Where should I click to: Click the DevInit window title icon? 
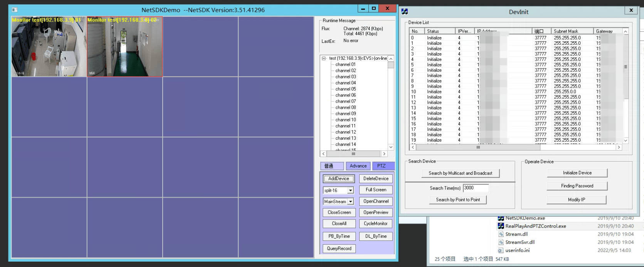coord(405,12)
